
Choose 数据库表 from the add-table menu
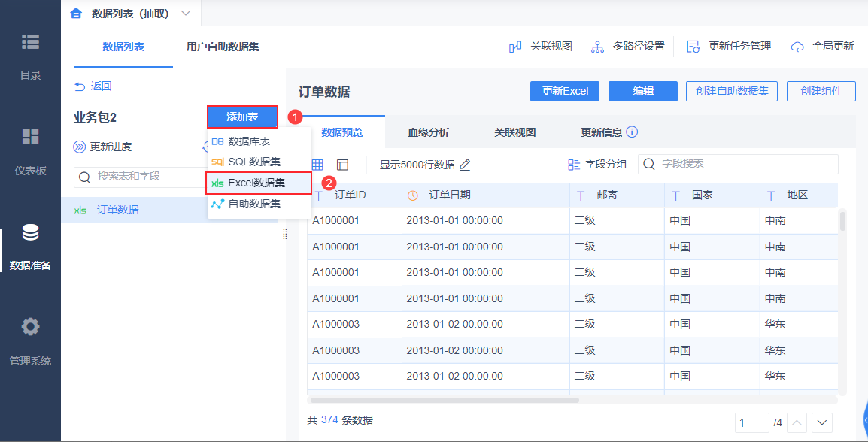coord(259,141)
